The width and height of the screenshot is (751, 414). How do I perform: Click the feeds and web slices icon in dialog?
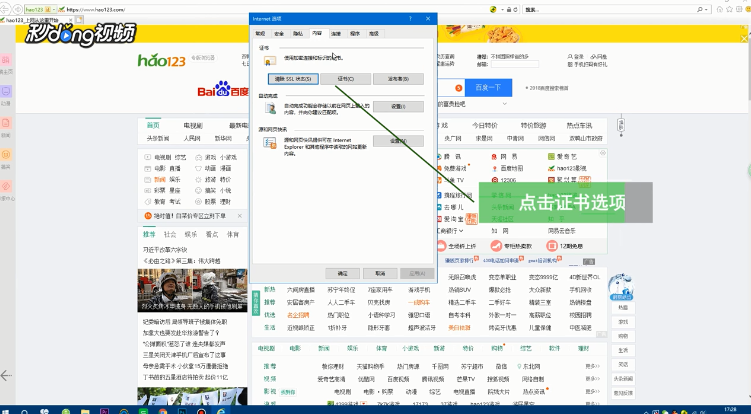point(270,143)
